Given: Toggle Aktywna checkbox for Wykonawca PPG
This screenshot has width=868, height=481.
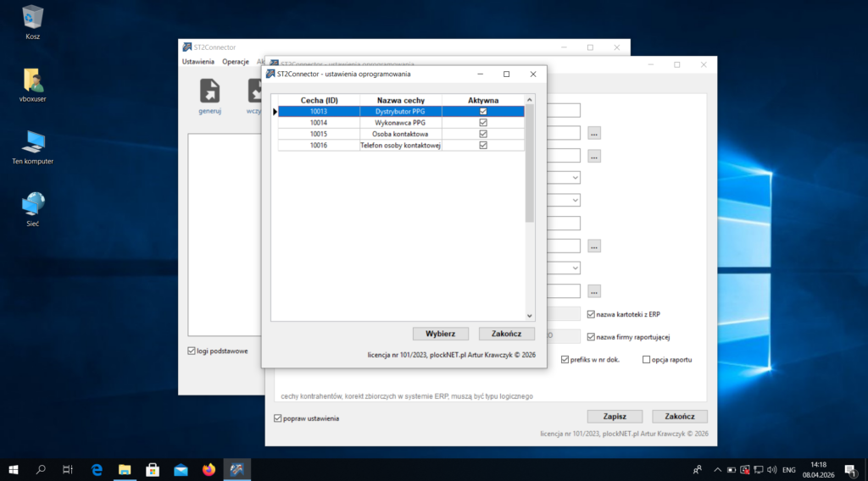Looking at the screenshot, I should pyautogui.click(x=483, y=123).
